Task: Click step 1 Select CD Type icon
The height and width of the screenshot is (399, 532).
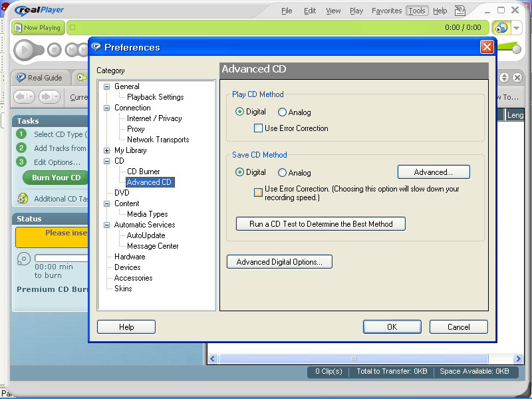Action: [21, 134]
